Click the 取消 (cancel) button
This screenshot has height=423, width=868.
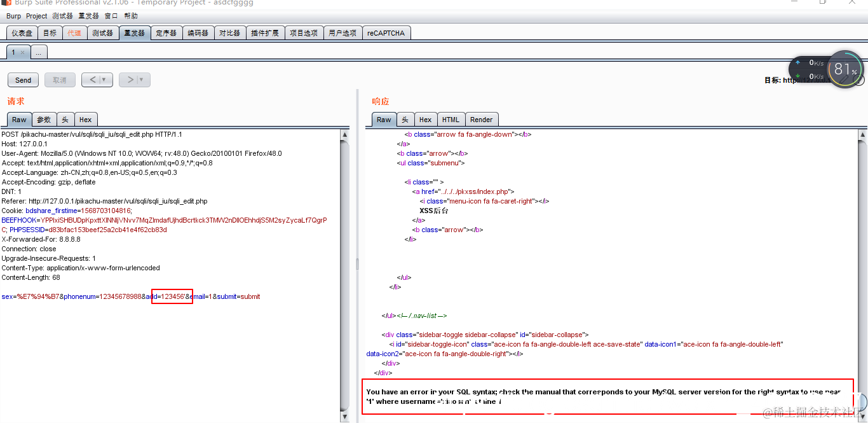pyautogui.click(x=60, y=80)
